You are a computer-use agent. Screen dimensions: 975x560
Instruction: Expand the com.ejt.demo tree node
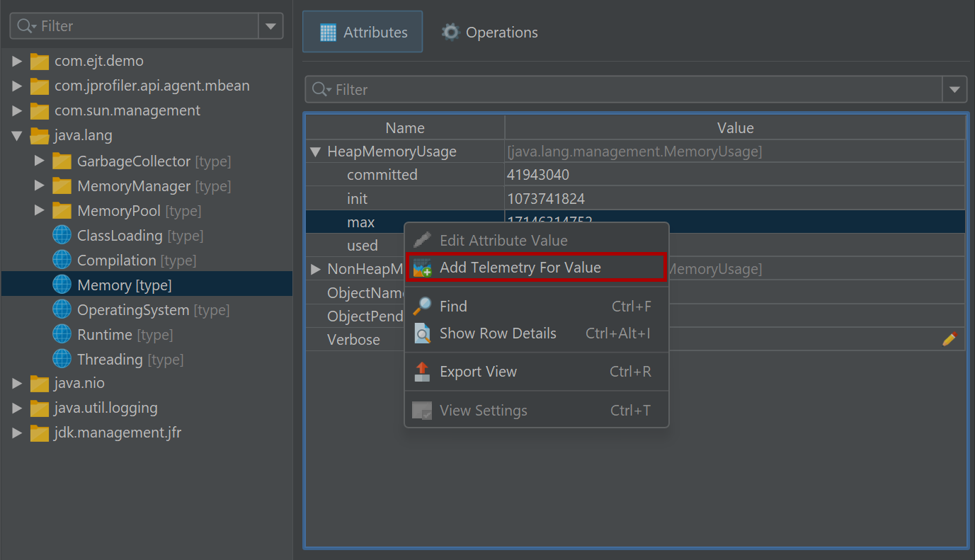click(x=17, y=62)
